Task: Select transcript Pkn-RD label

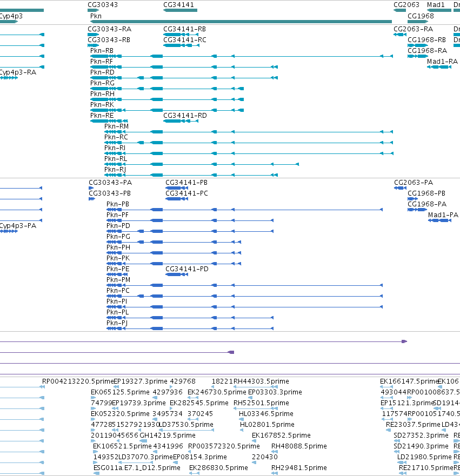Action: pos(102,72)
